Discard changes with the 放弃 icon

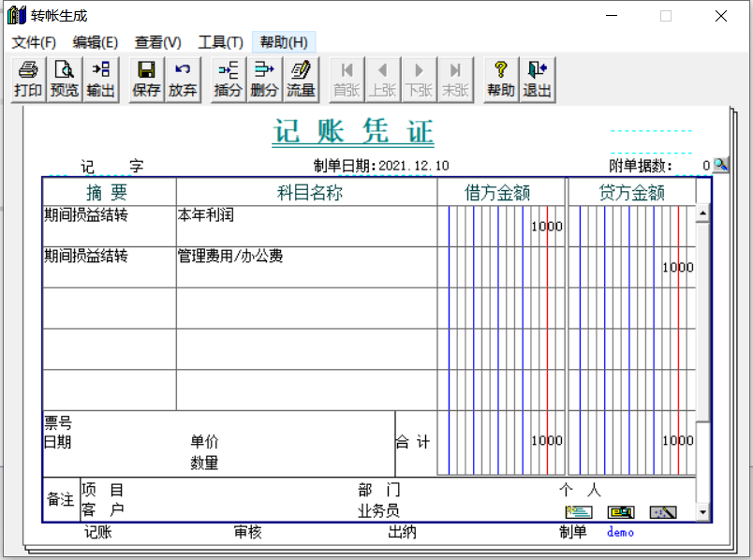coord(184,79)
